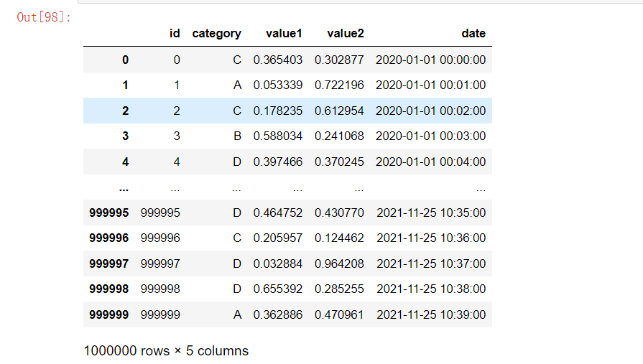Click date cell 2021-11-25 10:39:00
The height and width of the screenshot is (364, 643).
point(431,314)
